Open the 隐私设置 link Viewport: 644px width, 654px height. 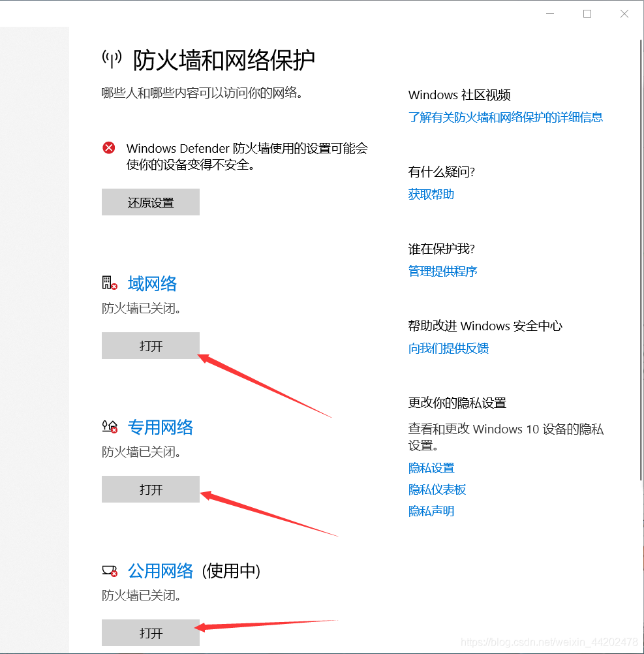[431, 468]
